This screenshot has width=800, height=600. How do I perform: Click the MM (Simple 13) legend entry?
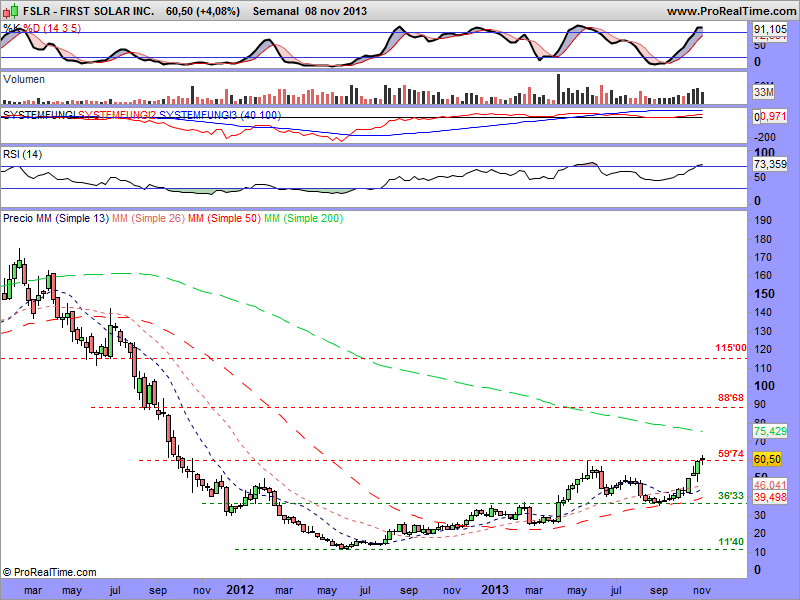72,218
